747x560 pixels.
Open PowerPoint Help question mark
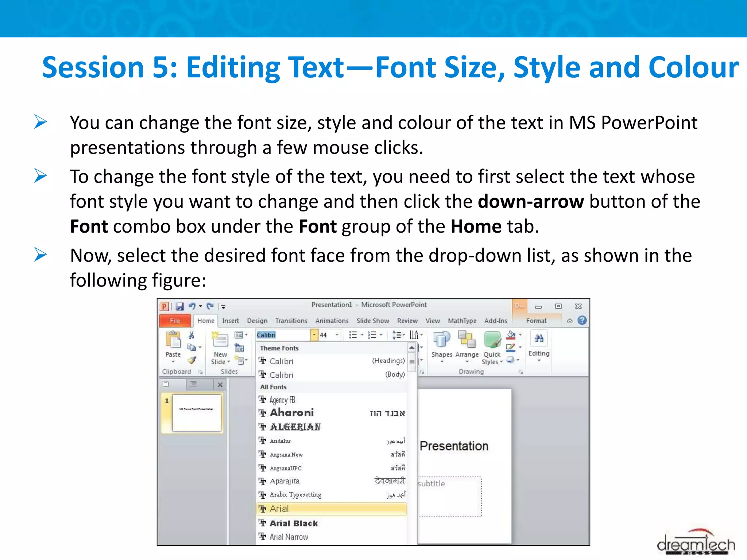point(582,320)
